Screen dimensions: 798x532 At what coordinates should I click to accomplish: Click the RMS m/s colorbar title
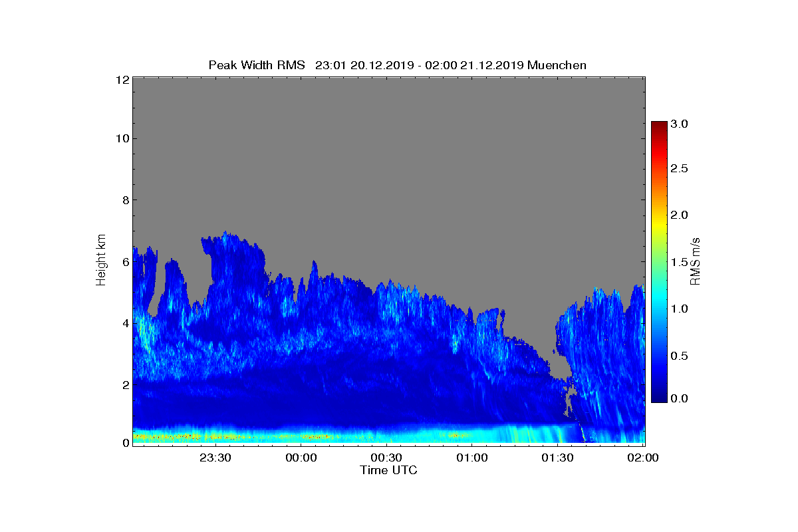coord(695,261)
